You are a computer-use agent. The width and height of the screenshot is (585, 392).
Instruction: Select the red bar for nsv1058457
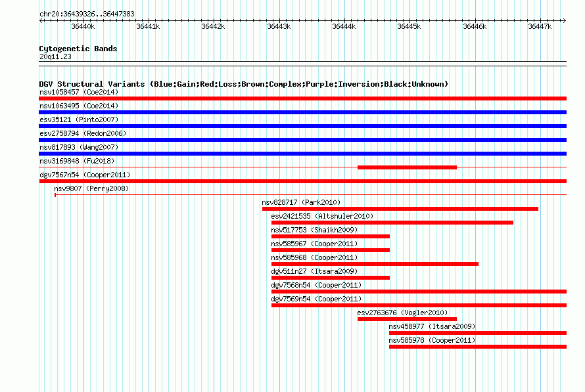302,98
